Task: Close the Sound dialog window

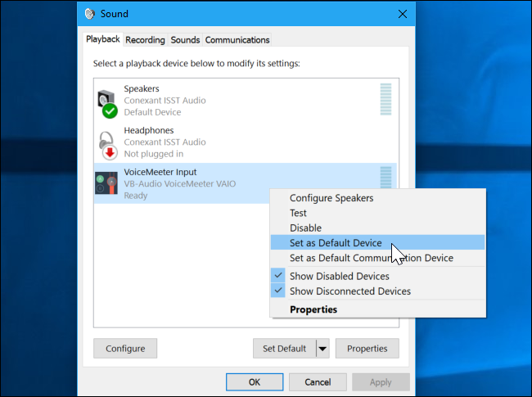Action: coord(403,14)
